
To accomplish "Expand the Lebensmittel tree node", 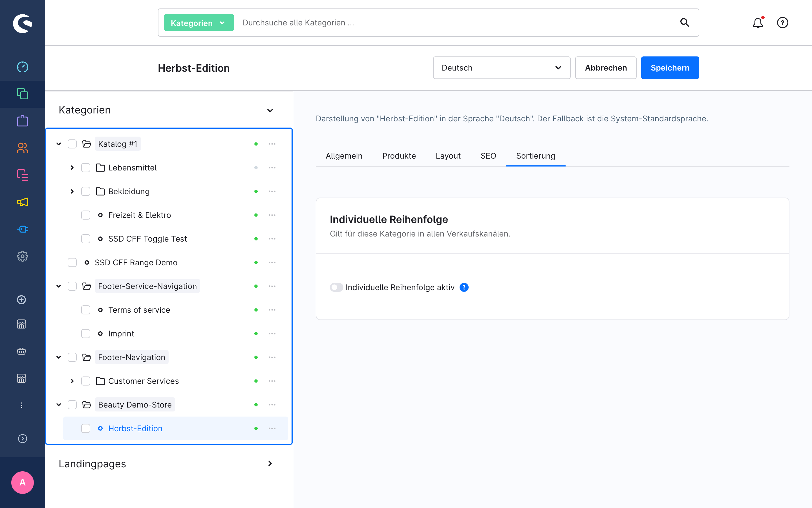I will [72, 168].
